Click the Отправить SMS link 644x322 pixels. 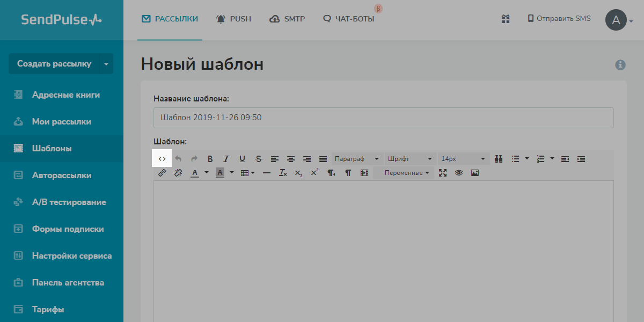click(x=559, y=19)
